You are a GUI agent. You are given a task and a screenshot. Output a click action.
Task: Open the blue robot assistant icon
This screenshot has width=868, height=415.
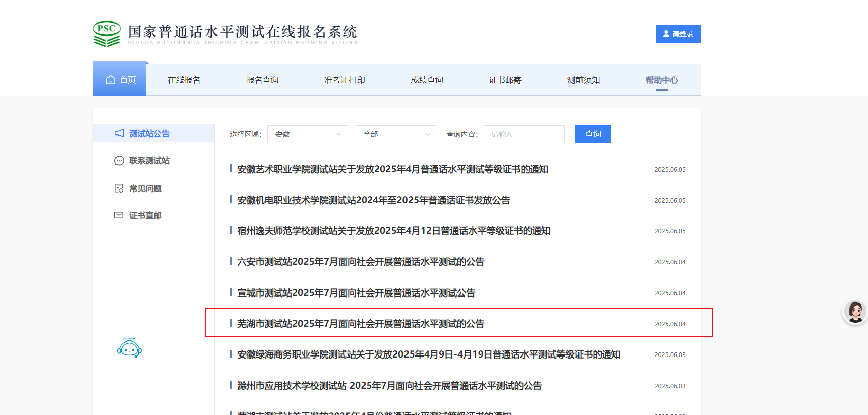coord(129,348)
